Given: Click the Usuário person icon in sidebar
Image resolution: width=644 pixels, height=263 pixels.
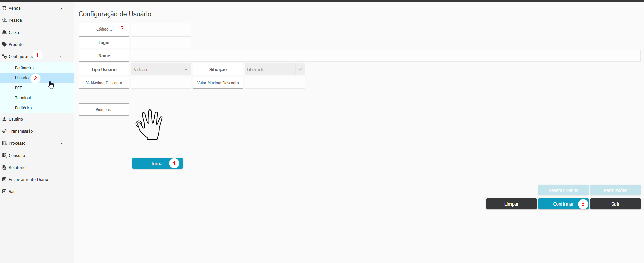Looking at the screenshot, I should pyautogui.click(x=4, y=119).
